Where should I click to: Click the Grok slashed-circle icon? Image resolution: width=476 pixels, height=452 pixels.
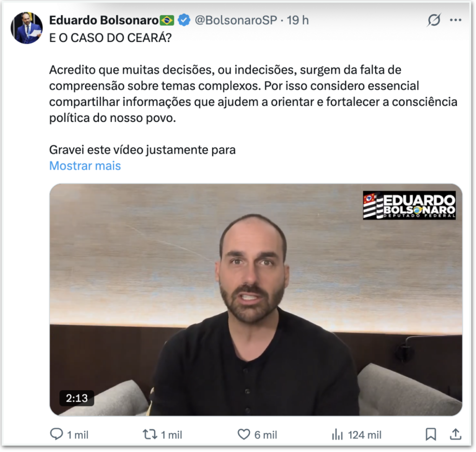point(434,20)
